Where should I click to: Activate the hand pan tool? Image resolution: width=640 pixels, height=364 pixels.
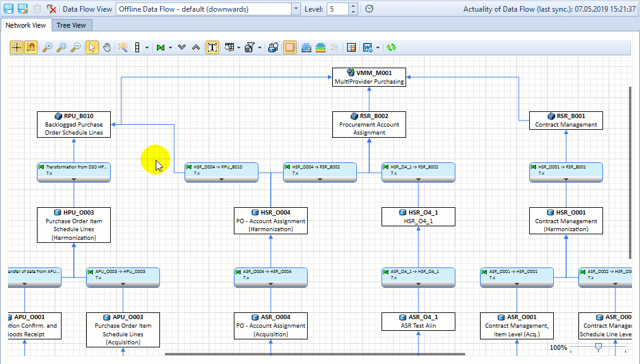point(106,47)
